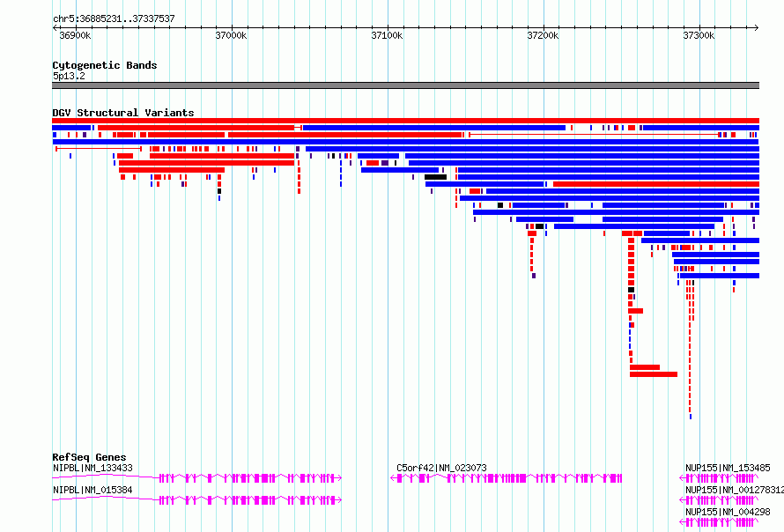Click the 37000k ruler label
Image resolution: width=784 pixels, height=532 pixels.
(x=231, y=35)
